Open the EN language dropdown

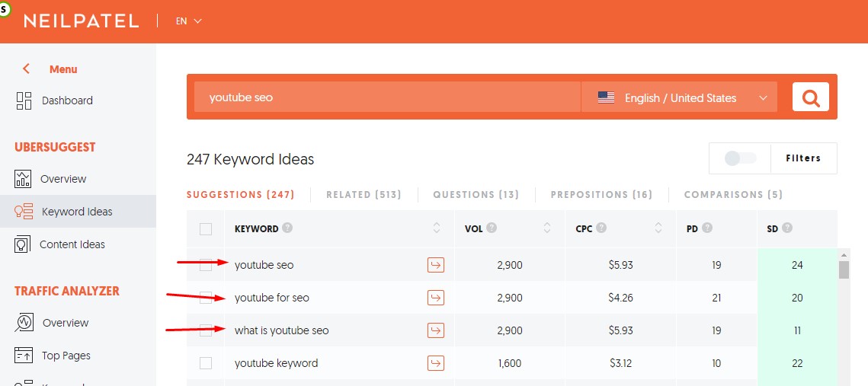click(x=189, y=21)
